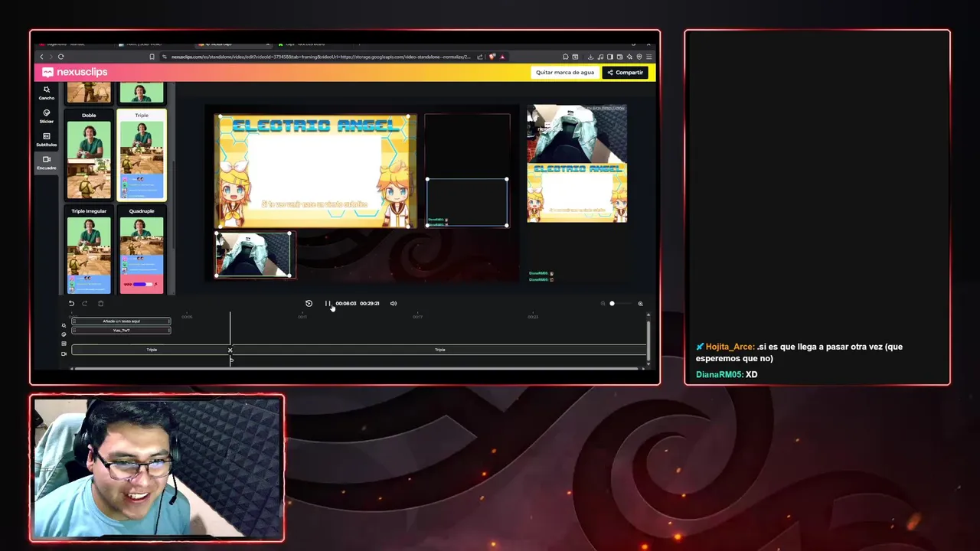Screen dimensions: 980x551
Task: Select the Quadruple layout thumbnail
Action: pos(142,250)
